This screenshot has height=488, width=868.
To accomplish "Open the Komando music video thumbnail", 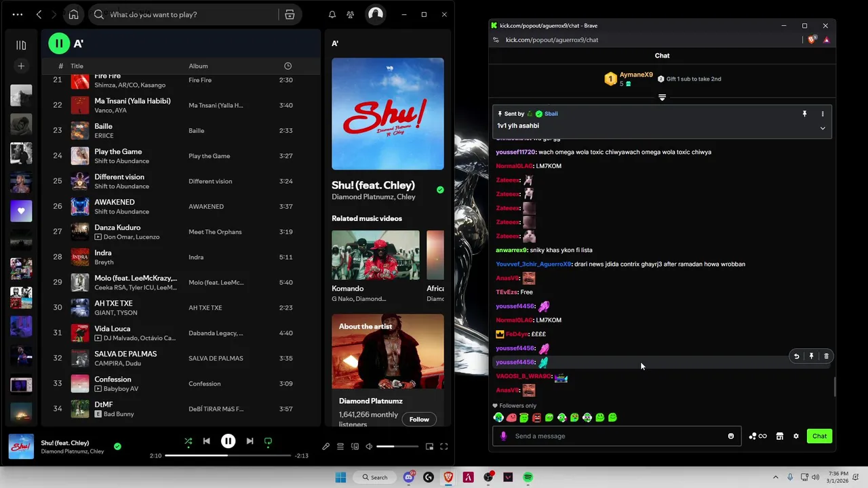I will 376,255.
